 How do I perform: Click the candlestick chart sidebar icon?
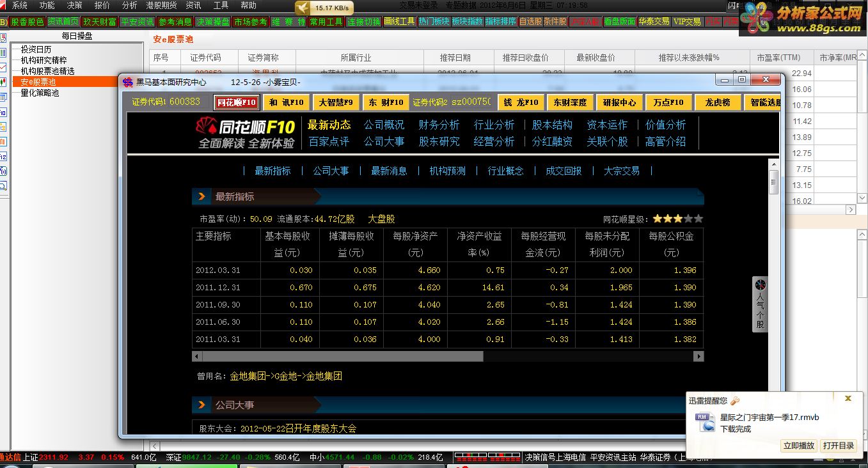pos(3,82)
